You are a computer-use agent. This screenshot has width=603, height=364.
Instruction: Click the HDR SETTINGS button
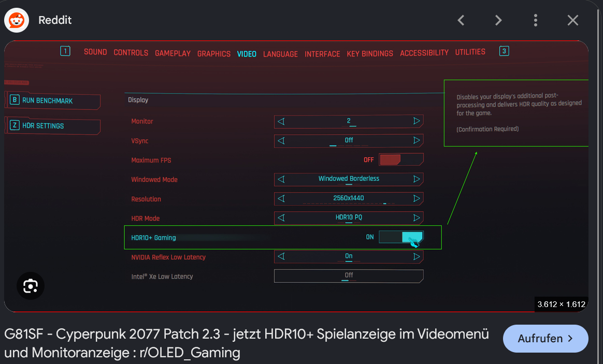[x=53, y=126]
